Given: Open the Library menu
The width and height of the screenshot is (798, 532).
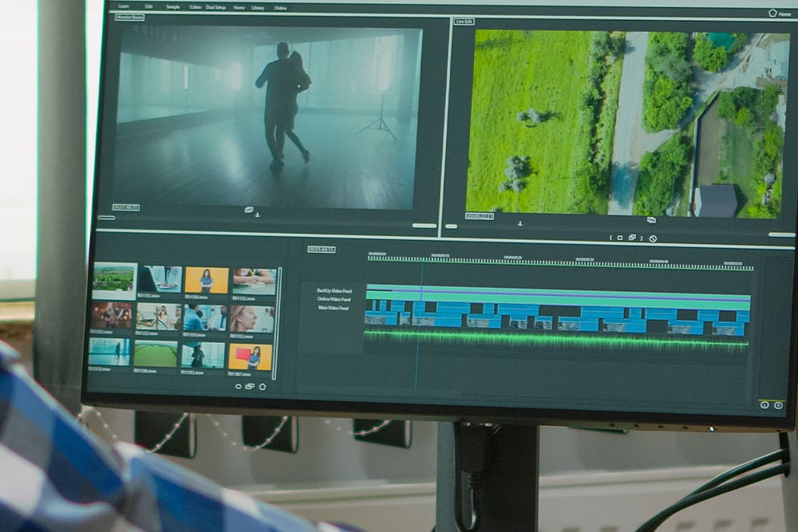Looking at the screenshot, I should point(258,8).
